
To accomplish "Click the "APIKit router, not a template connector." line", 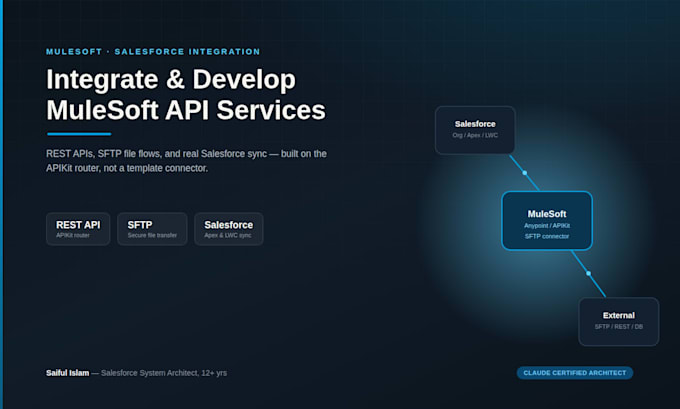I will tap(127, 168).
